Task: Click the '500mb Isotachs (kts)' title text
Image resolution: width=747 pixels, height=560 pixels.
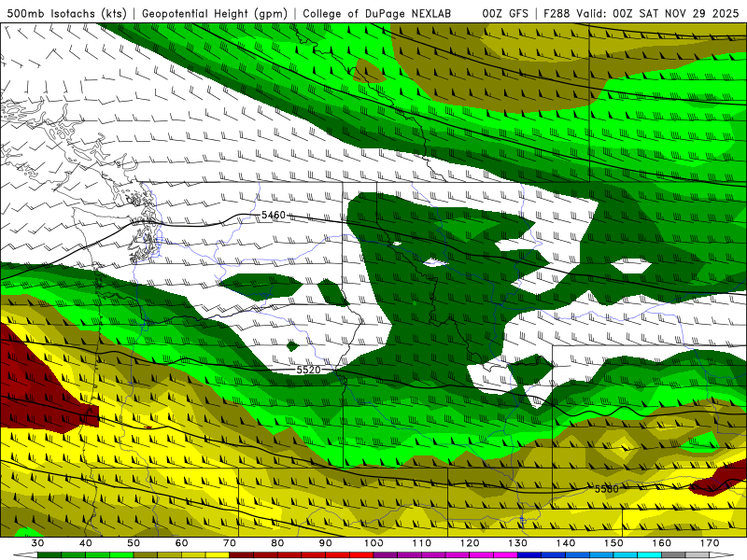Action: click(x=67, y=13)
